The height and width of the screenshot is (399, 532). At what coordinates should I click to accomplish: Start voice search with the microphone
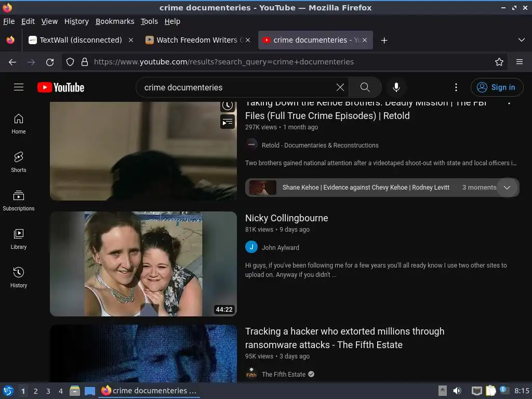coord(396,87)
